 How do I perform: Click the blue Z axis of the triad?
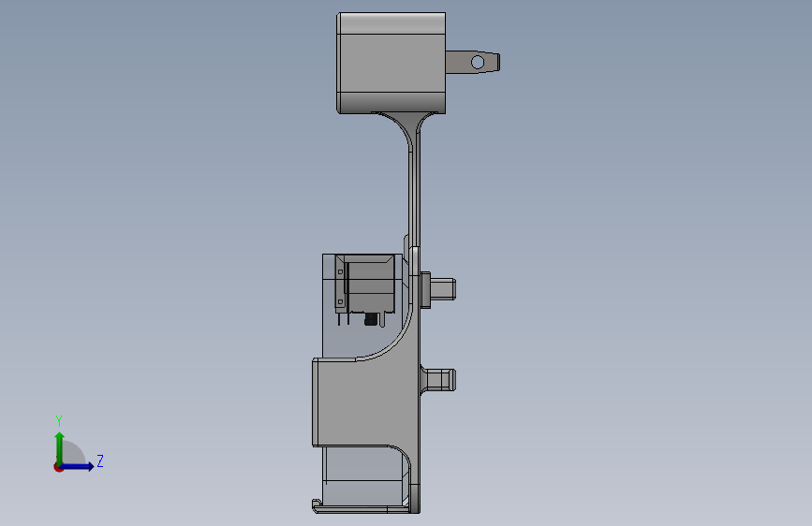[78, 466]
